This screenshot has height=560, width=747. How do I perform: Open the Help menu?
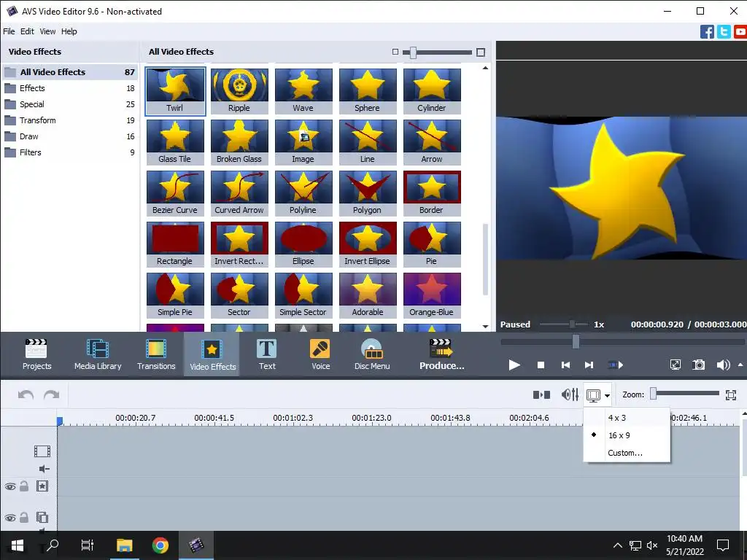coord(69,31)
